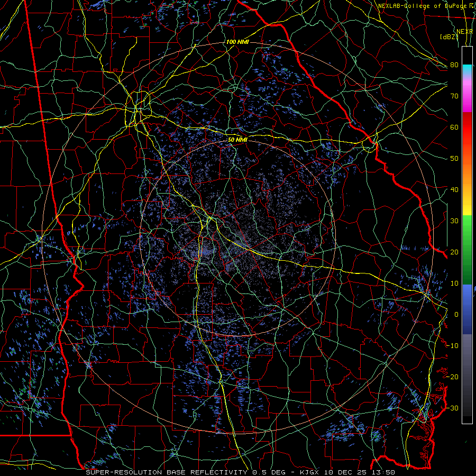This screenshot has height=476, width=476.
Task: Click the 80 value on the dBZ scale
Action: tap(454, 65)
